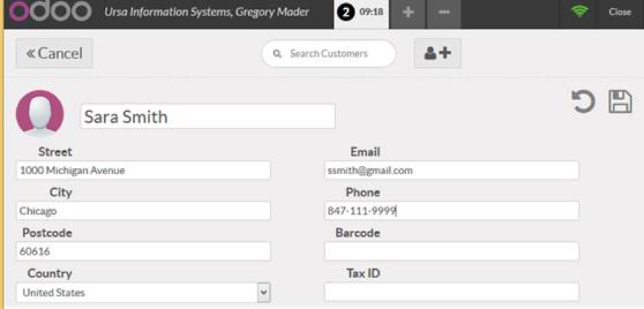The image size is (644, 309).
Task: Click Close in the top bar
Action: [620, 13]
